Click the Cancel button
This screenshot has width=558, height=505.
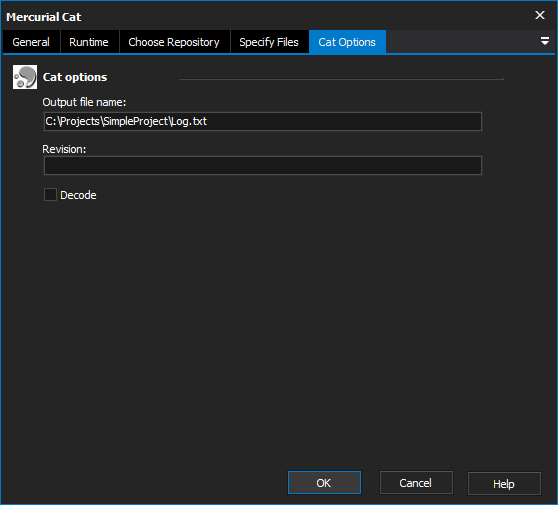click(x=416, y=483)
